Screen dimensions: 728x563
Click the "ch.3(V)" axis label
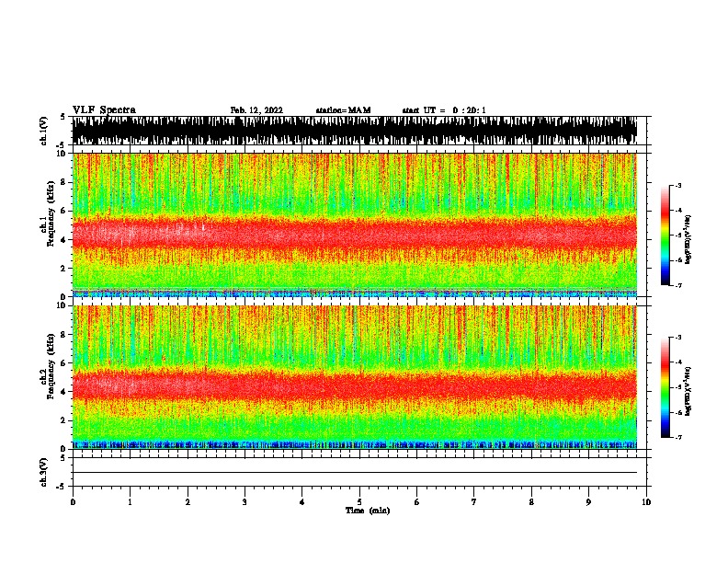tap(44, 472)
